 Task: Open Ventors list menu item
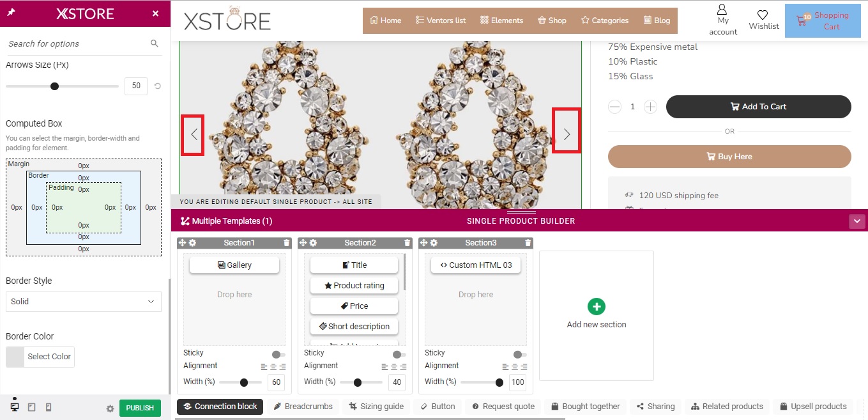(x=441, y=20)
